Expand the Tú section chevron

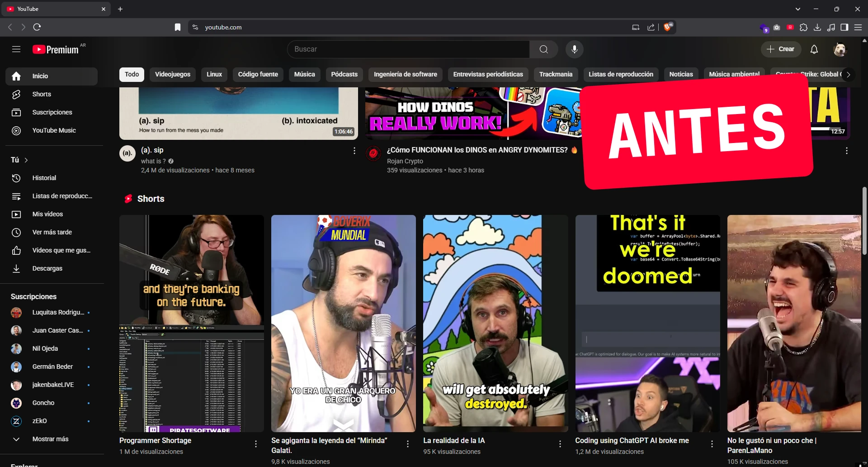click(26, 160)
